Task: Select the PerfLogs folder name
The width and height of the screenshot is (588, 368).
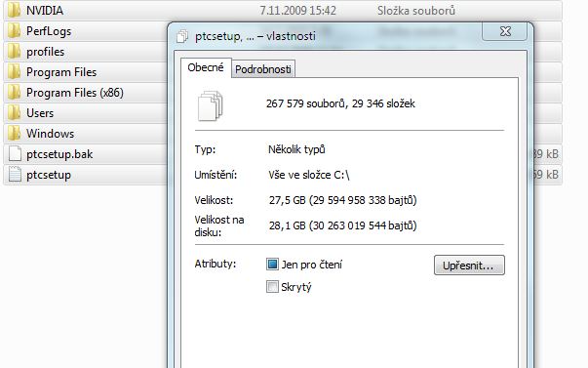Action: [49, 31]
